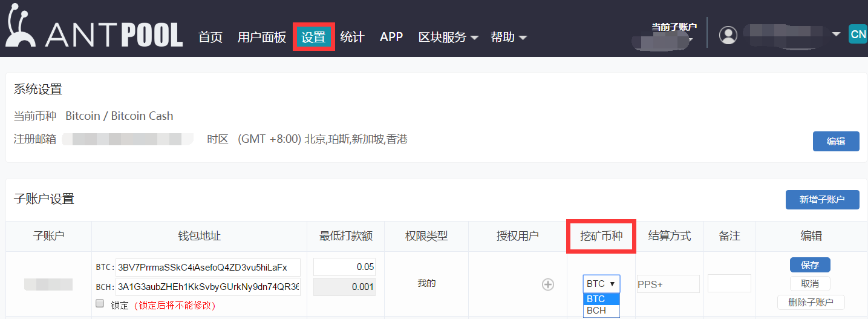Click the CN language badge

coord(858,35)
